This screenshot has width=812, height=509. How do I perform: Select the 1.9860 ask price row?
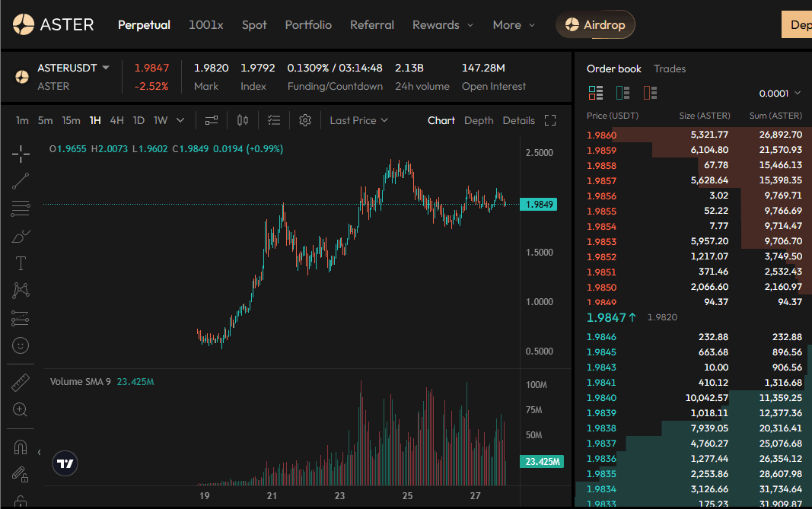pyautogui.click(x=694, y=135)
